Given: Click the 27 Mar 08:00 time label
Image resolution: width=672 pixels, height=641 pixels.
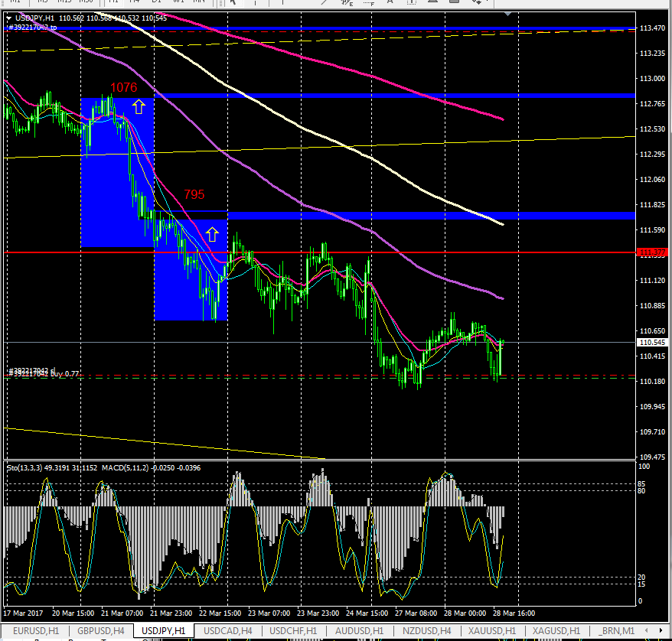Looking at the screenshot, I should click(x=416, y=613).
